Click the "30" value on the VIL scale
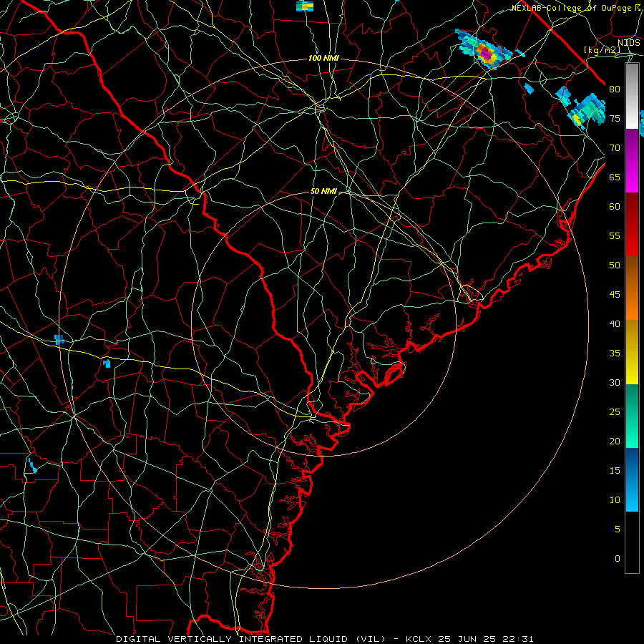Viewport: 644px width, 644px height. [615, 383]
